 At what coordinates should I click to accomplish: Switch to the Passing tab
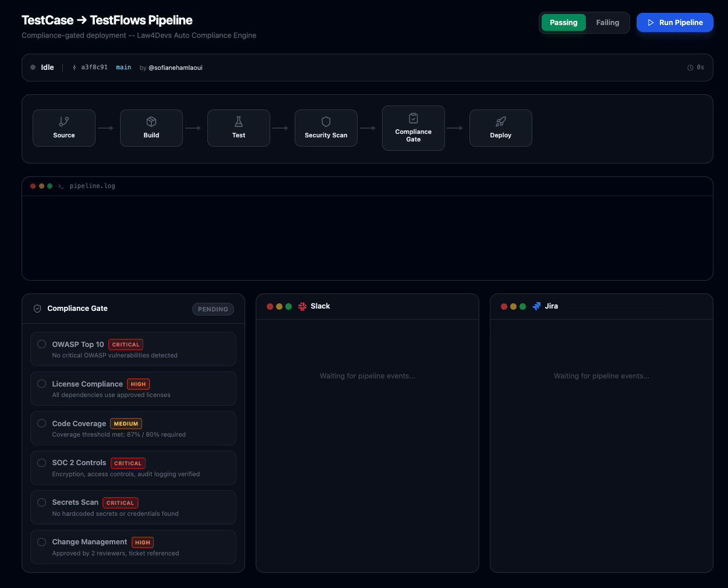pos(563,22)
